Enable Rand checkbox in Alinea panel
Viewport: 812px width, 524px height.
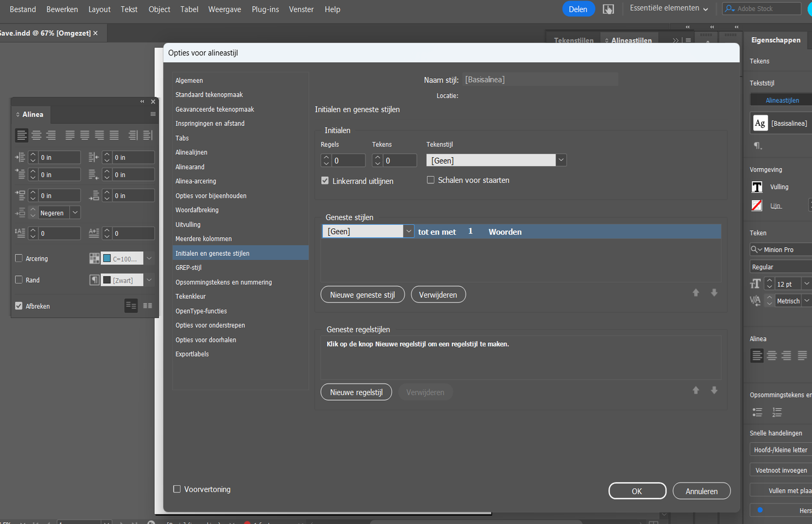19,280
